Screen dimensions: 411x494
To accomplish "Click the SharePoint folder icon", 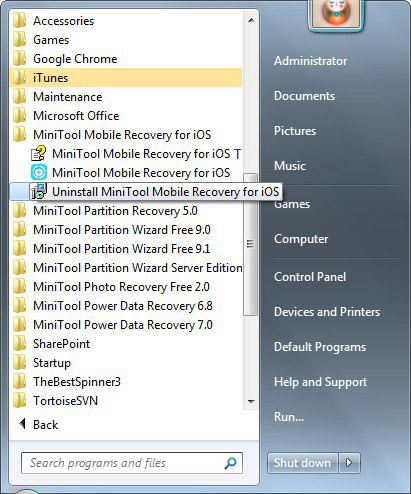I will [19, 344].
